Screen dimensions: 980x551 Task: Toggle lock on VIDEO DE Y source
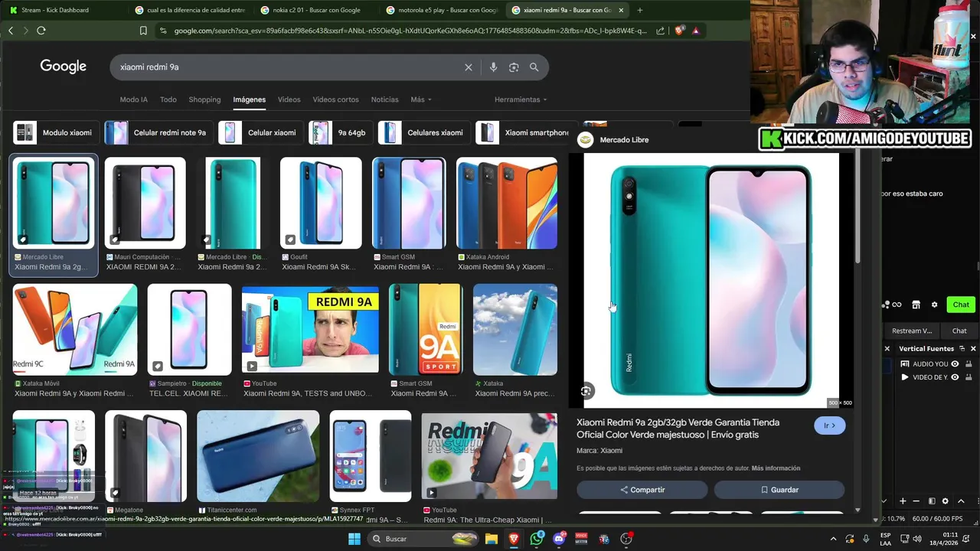967,377
